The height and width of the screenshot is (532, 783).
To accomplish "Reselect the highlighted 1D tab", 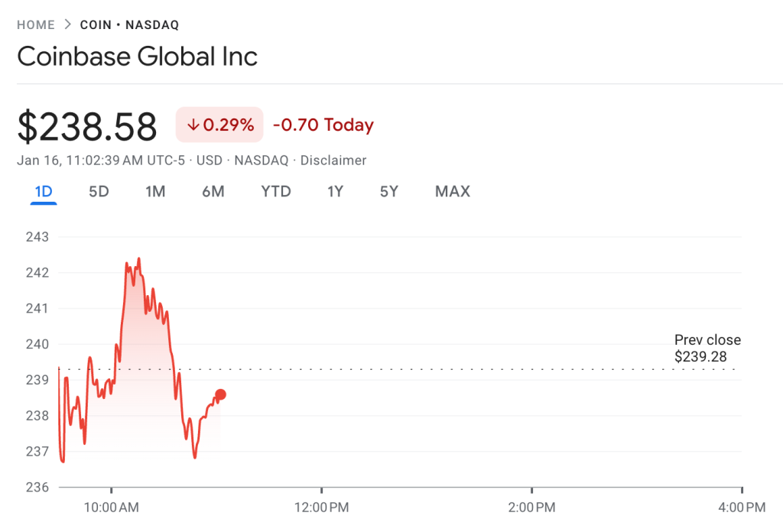I will tap(43, 191).
